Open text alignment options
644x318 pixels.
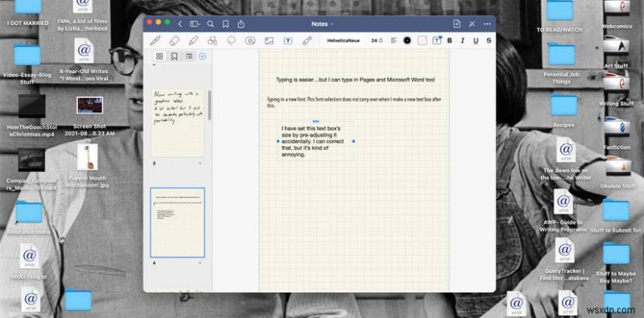click(394, 41)
